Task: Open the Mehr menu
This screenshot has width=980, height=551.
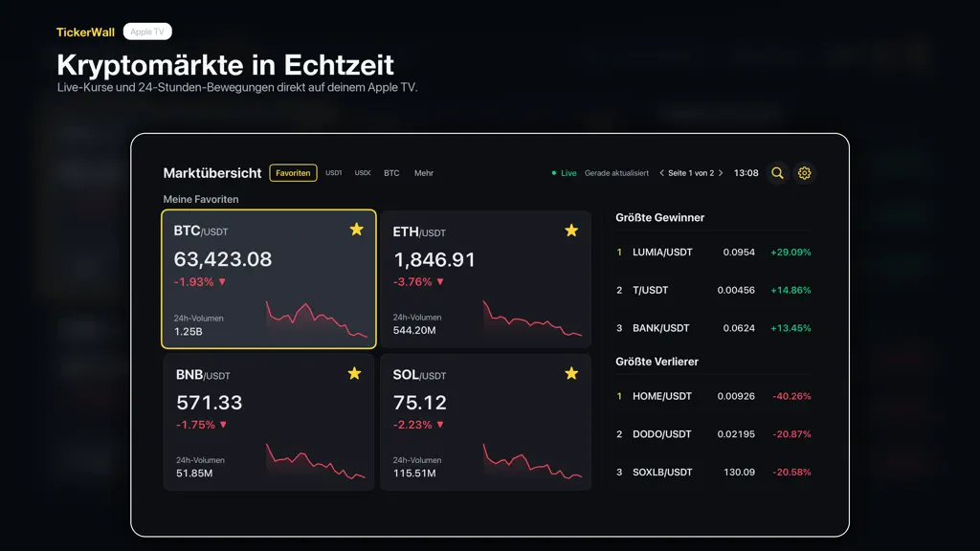Action: pyautogui.click(x=424, y=173)
